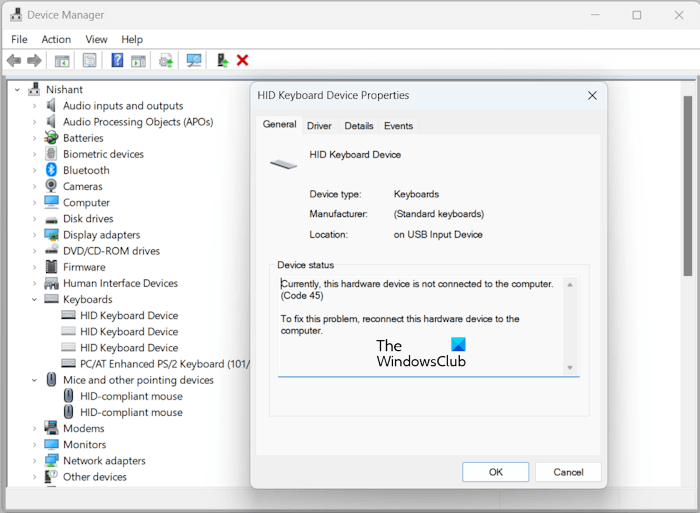The image size is (700, 513).
Task: Select the first HID-compliant mouse entry
Action: 131,396
